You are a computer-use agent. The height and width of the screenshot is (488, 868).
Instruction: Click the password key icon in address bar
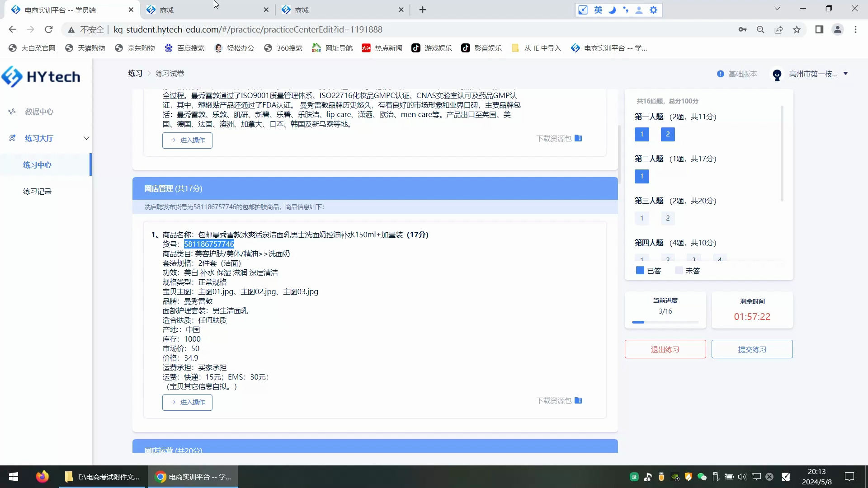point(742,29)
